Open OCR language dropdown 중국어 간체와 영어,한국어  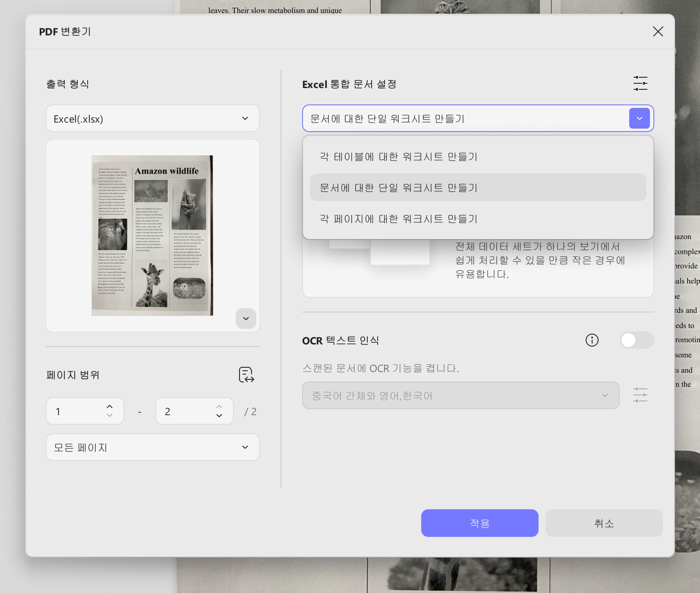tap(460, 395)
